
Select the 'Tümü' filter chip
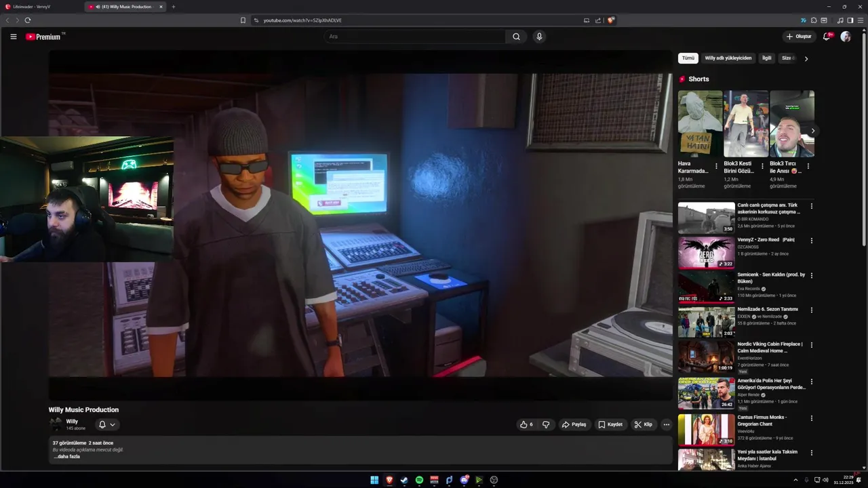point(688,58)
